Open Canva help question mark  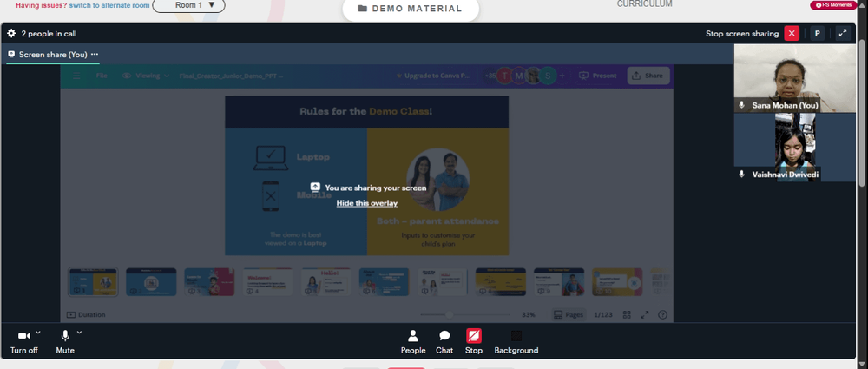(x=662, y=314)
